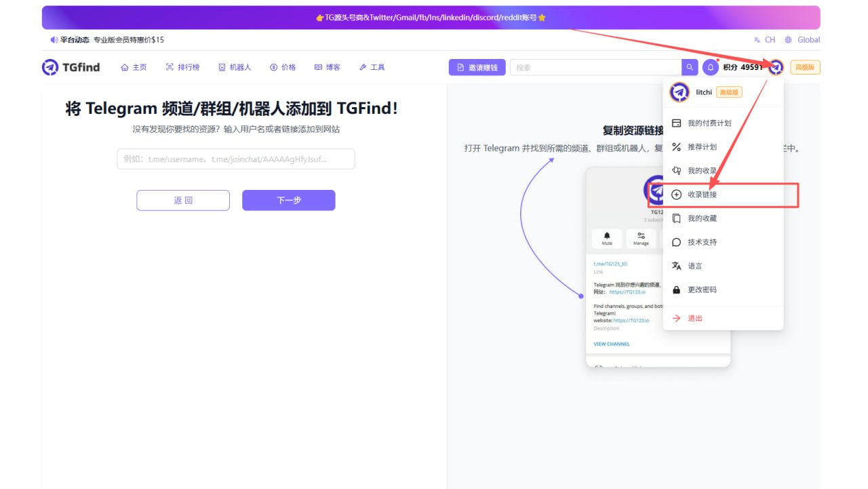The width and height of the screenshot is (868, 489).
Task: Click the 将 Telegram 频道/群组/机器人添加到 TGFind heading
Action: pos(231,109)
